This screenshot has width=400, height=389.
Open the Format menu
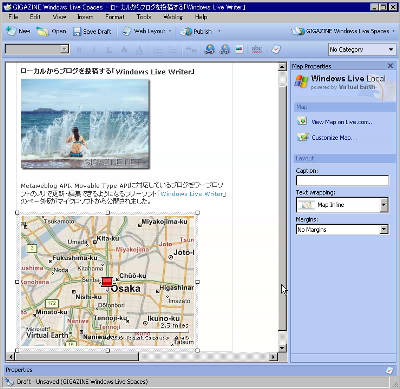click(115, 16)
